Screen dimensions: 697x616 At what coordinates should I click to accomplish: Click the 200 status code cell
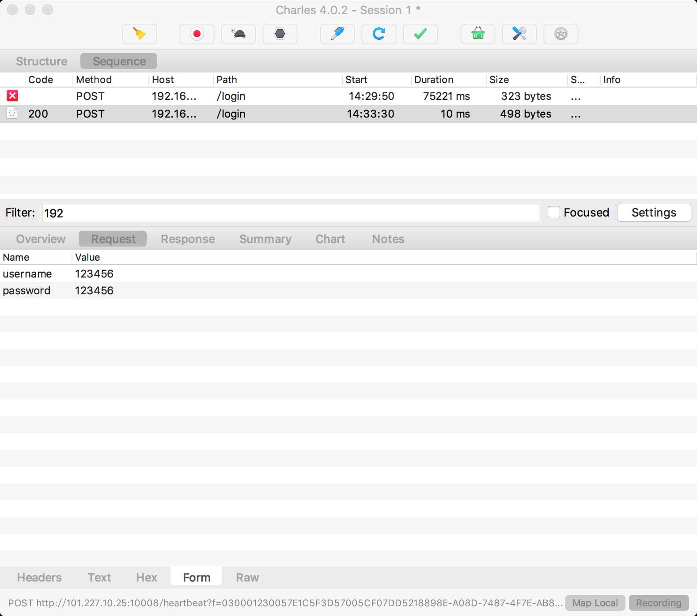pos(38,114)
